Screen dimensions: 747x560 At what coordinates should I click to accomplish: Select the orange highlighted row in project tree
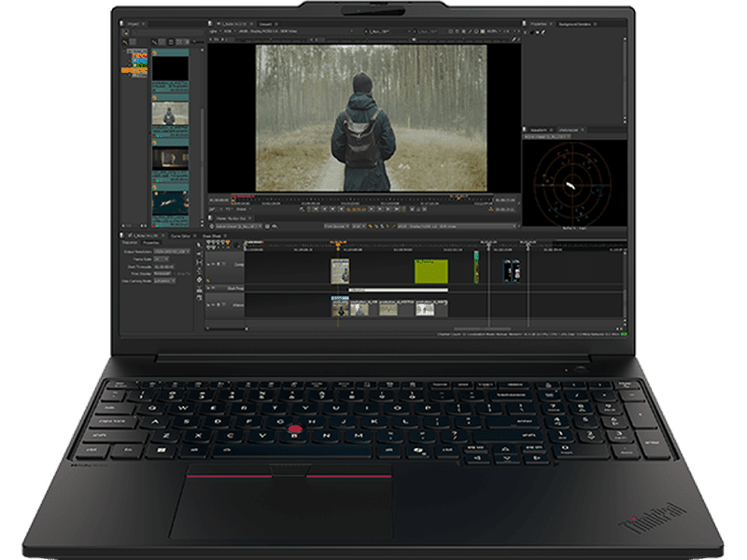pos(134,71)
